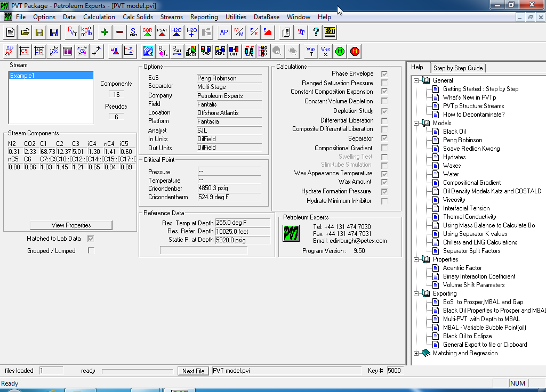
Task: Select the Example1 stream in list
Action: click(51, 76)
